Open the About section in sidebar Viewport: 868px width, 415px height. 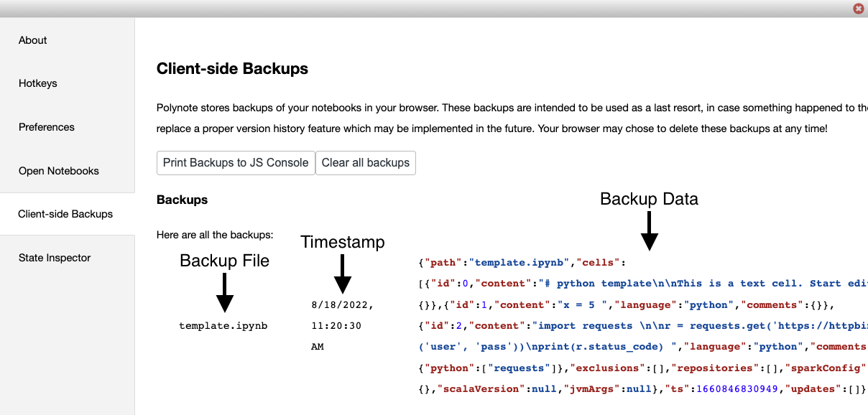pos(32,40)
